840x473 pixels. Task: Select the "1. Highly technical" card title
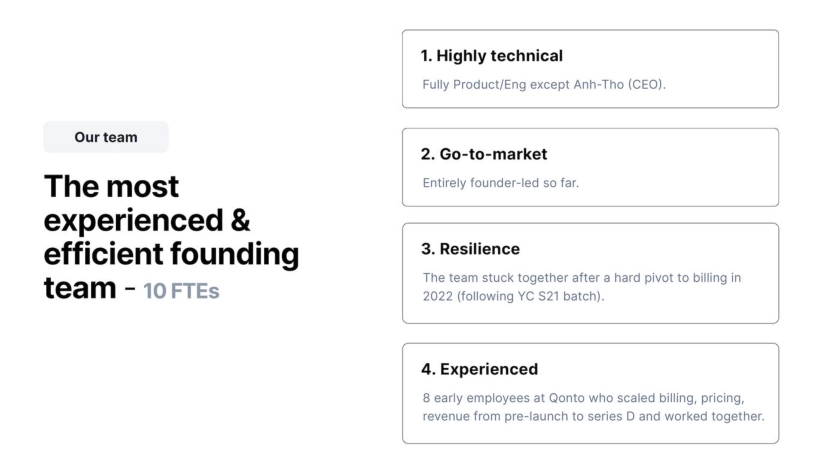click(491, 56)
